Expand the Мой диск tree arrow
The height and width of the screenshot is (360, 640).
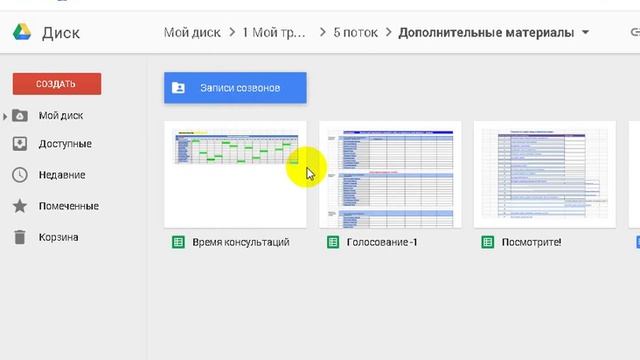tap(5, 116)
